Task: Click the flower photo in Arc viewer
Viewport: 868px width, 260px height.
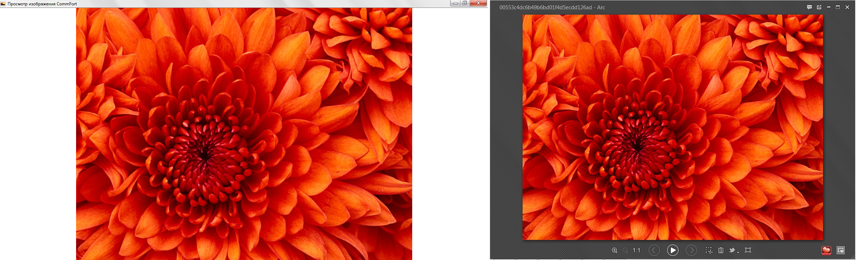Action: 673,127
